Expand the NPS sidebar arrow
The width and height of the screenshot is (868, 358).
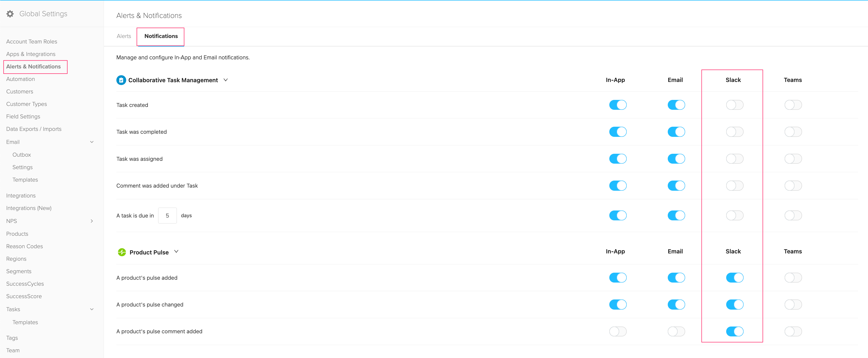[x=92, y=221]
